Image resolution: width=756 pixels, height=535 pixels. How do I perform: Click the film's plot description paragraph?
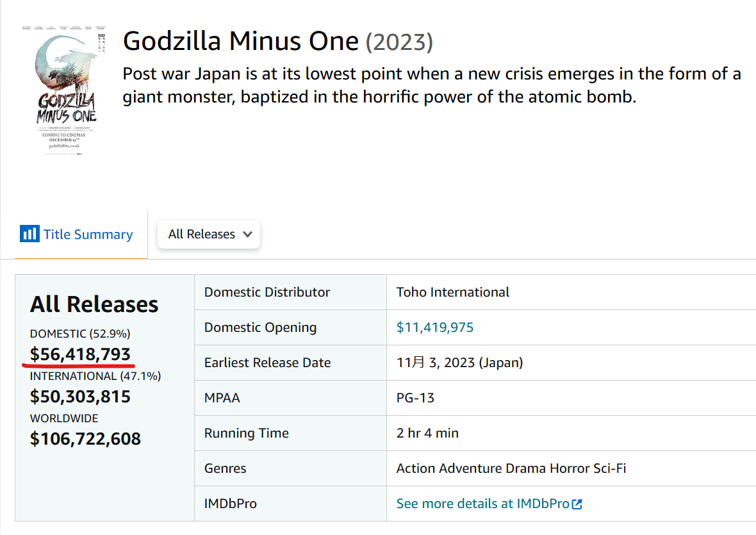(x=431, y=86)
